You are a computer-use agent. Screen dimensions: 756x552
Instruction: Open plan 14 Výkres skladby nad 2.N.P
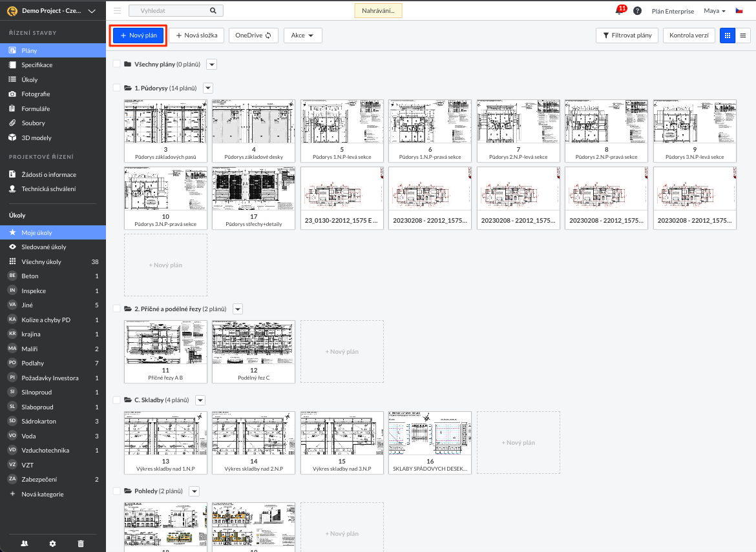[253, 443]
